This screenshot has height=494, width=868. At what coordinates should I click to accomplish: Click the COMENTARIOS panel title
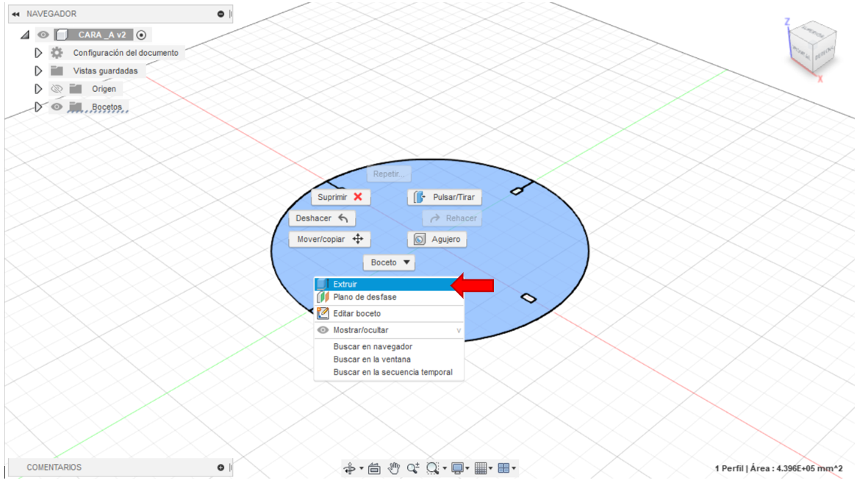coord(54,468)
